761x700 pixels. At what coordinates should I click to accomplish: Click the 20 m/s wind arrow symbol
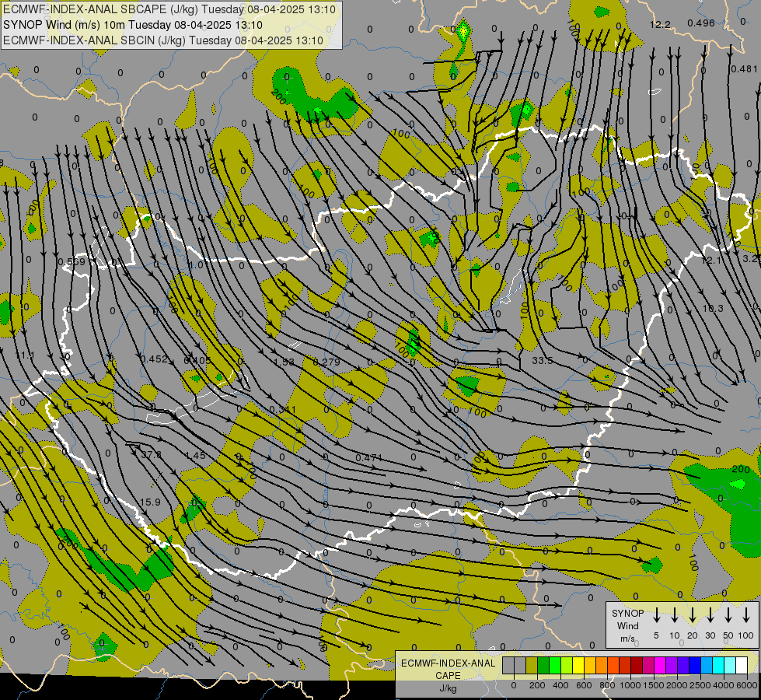point(692,615)
